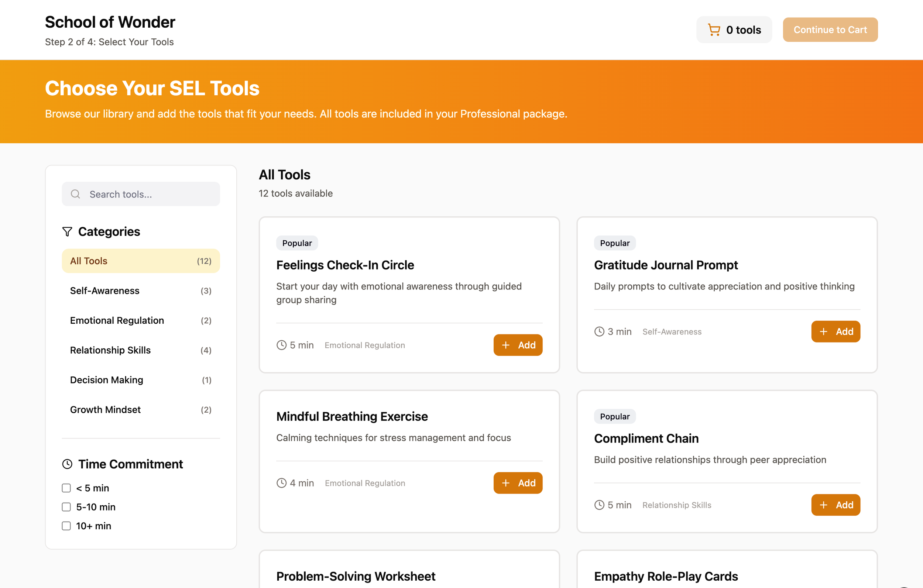Toggle the 10+ min checkbox
The image size is (923, 588).
click(x=66, y=526)
